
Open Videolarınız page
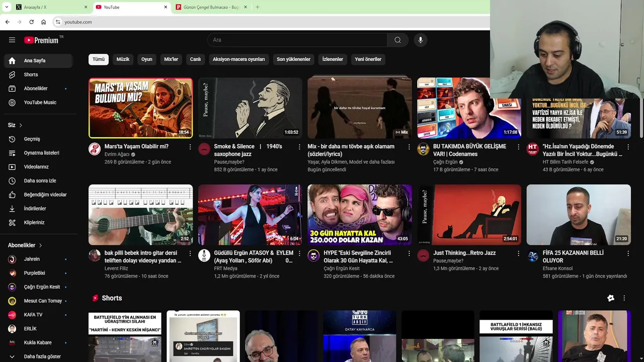click(x=38, y=167)
